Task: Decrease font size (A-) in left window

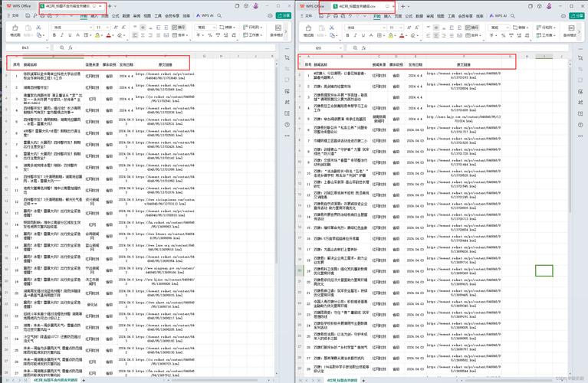Action: point(123,28)
